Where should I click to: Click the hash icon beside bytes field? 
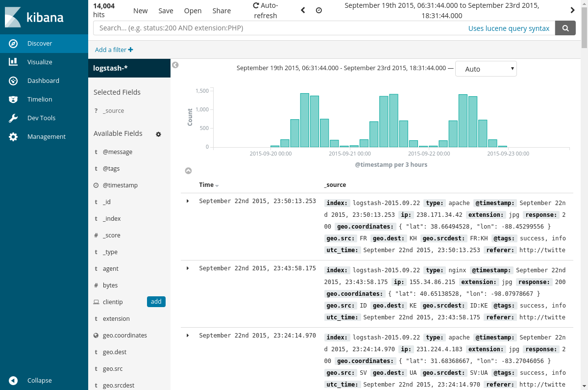(x=96, y=286)
